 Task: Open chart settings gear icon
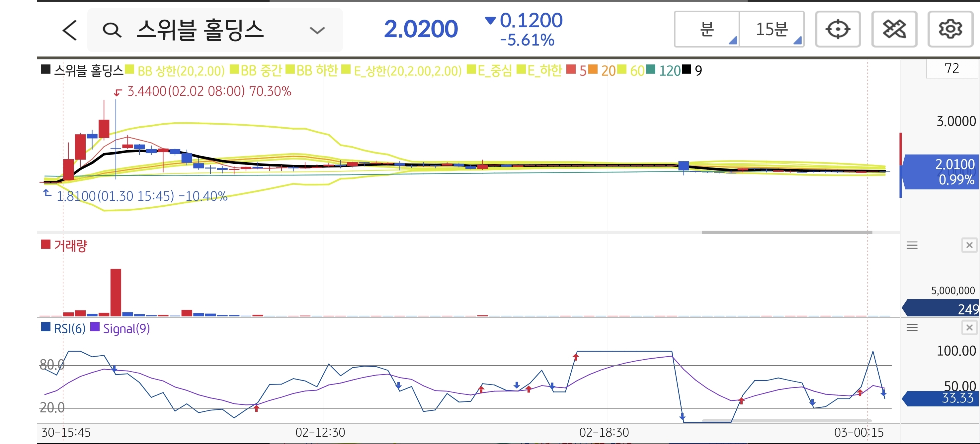tap(950, 29)
